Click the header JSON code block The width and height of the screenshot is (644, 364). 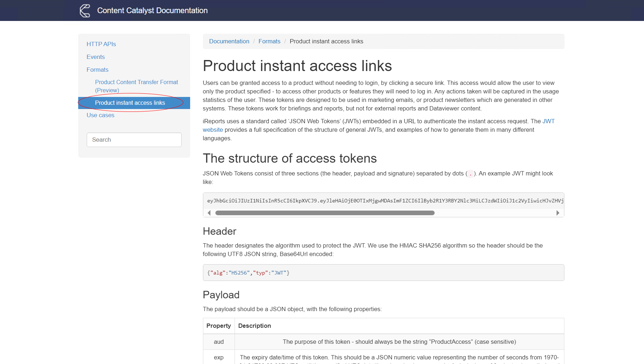pos(383,273)
